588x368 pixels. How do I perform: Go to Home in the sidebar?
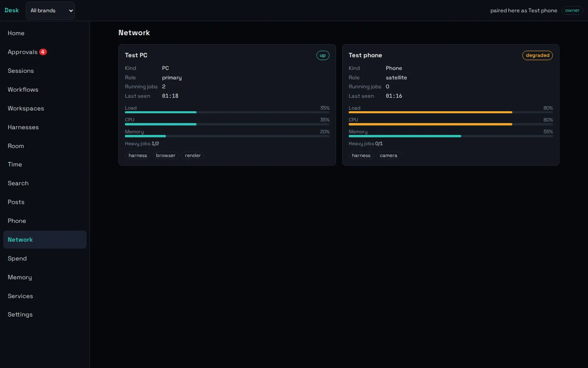pos(45,33)
